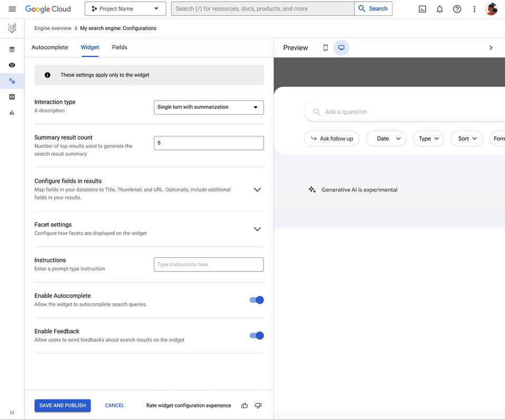Select mobile preview device icon
Screen dimensions: 505x420
click(x=325, y=48)
